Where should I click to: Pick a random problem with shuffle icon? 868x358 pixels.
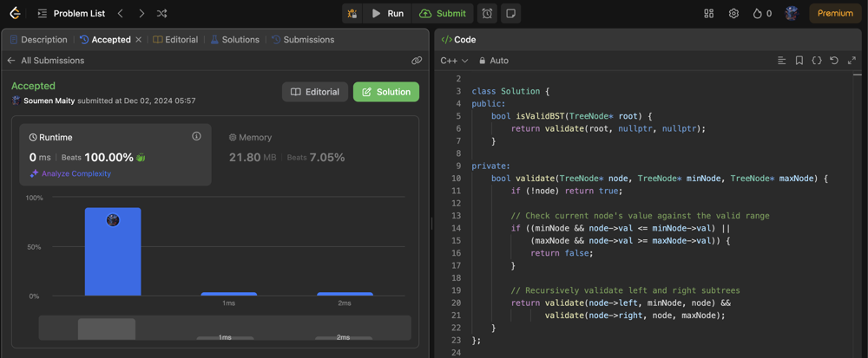pos(162,13)
